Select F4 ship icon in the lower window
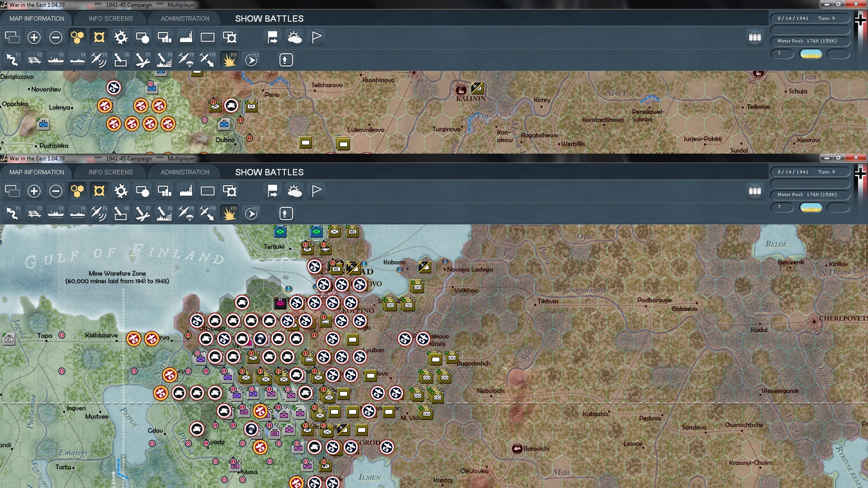 tap(77, 213)
